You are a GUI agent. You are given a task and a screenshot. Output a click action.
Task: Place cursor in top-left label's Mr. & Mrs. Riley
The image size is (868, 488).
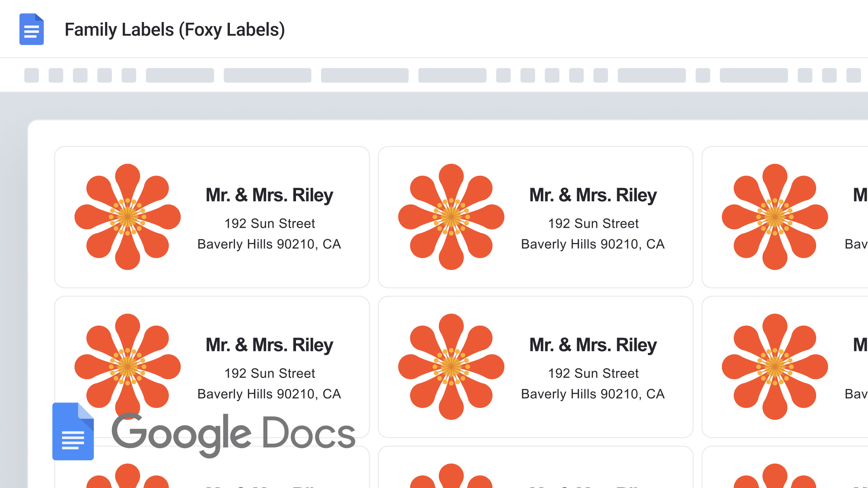(x=270, y=195)
